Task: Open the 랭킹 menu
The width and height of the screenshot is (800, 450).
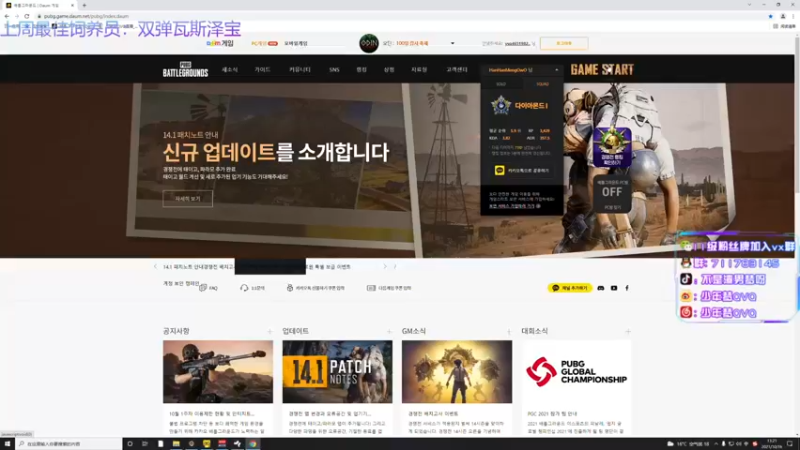Action: pyautogui.click(x=361, y=70)
